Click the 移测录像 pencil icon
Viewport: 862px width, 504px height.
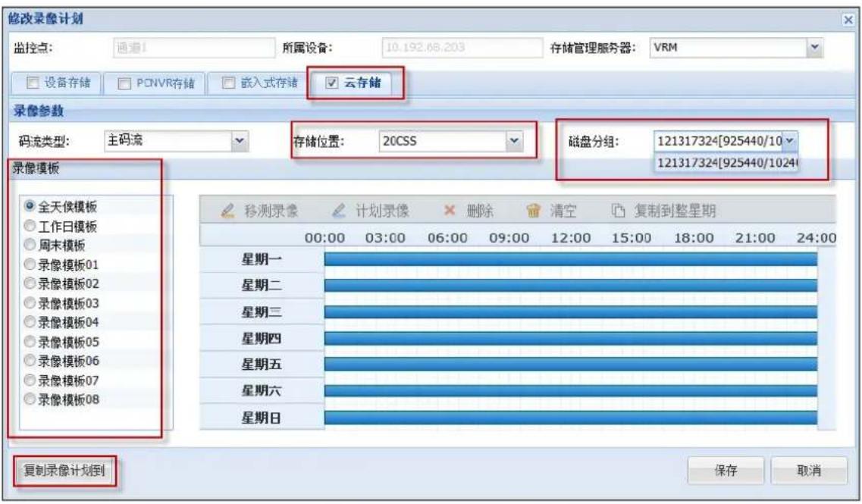click(x=227, y=211)
